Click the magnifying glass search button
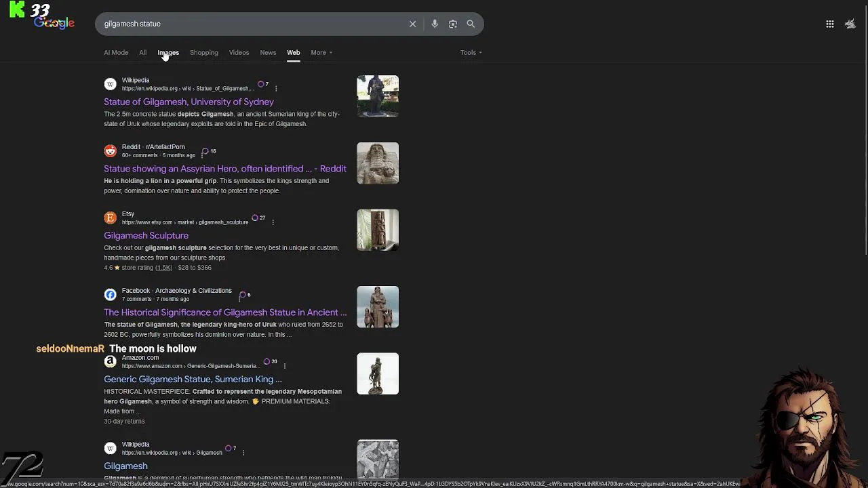 tap(471, 24)
